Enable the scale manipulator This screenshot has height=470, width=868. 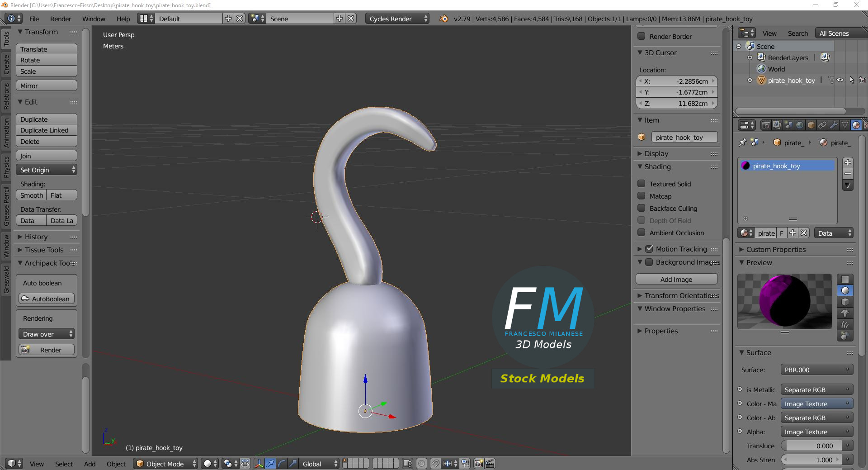[293, 464]
